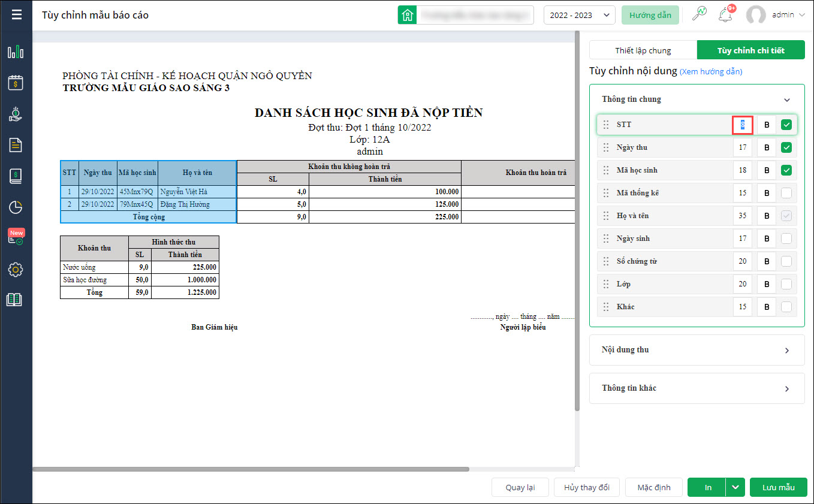Image resolution: width=814 pixels, height=504 pixels.
Task: Click the hand-with-coin sidebar icon
Action: click(16, 114)
